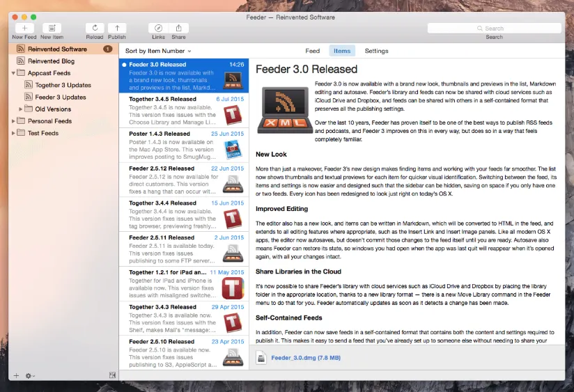Select Together 3 Updates in the sidebar
Viewport: 574px width, 392px height.
point(63,85)
